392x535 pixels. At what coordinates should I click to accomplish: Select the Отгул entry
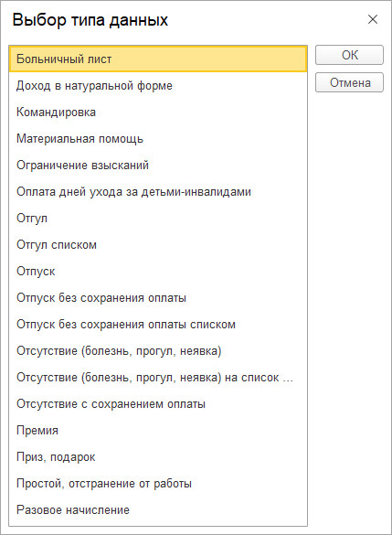(x=158, y=219)
